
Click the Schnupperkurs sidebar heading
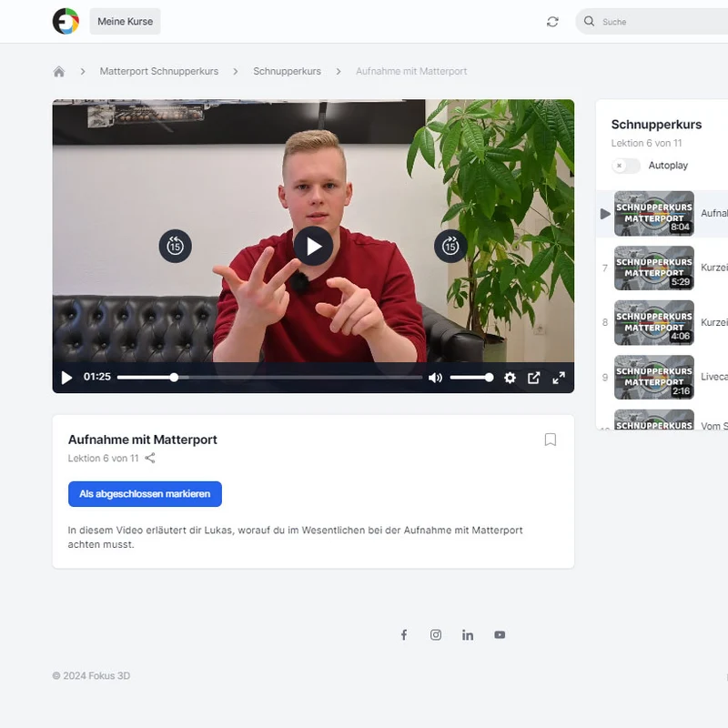(656, 125)
